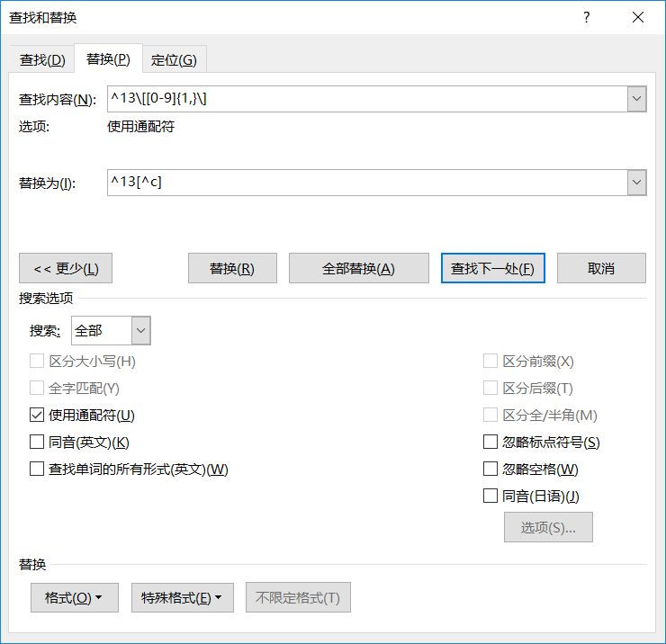The width and height of the screenshot is (666, 644).
Task: Click the 取消 button
Action: click(x=601, y=268)
